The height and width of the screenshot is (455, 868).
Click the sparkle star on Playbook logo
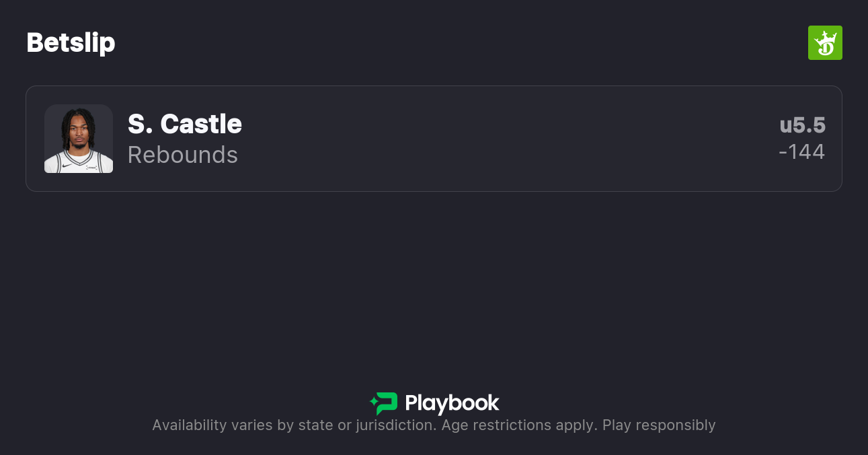tap(374, 403)
